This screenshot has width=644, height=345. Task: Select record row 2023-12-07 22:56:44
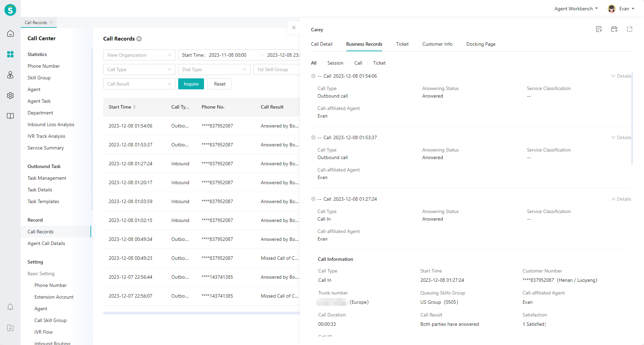202,277
